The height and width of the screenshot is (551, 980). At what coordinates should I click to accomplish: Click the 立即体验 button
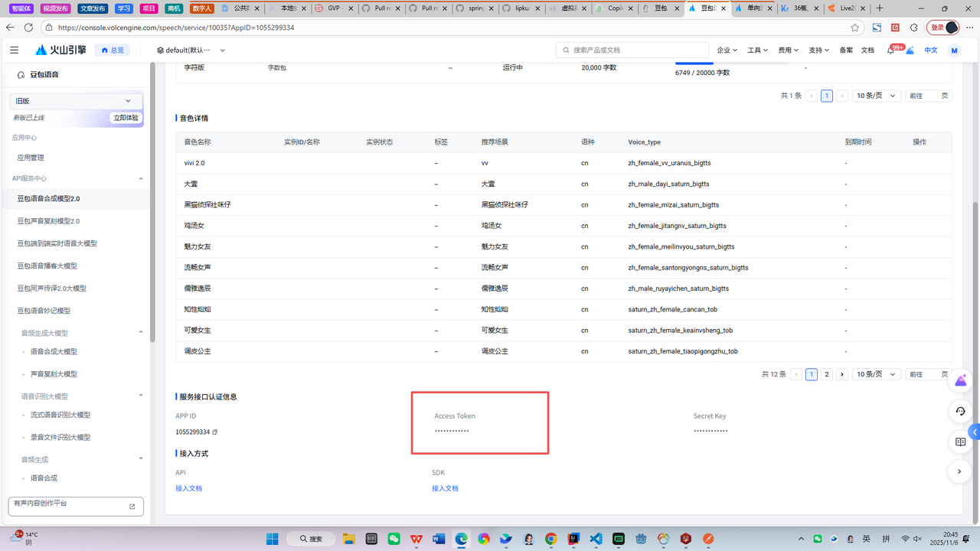[x=126, y=118]
